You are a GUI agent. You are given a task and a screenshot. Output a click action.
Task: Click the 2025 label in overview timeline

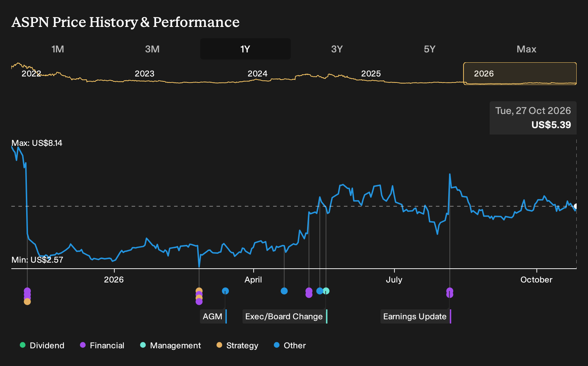point(371,74)
